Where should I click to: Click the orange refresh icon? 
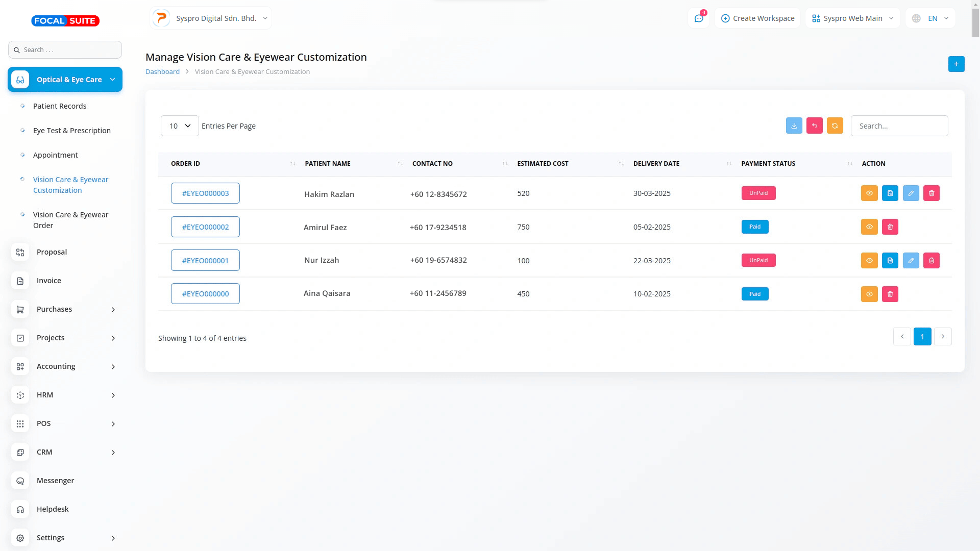coord(835,126)
